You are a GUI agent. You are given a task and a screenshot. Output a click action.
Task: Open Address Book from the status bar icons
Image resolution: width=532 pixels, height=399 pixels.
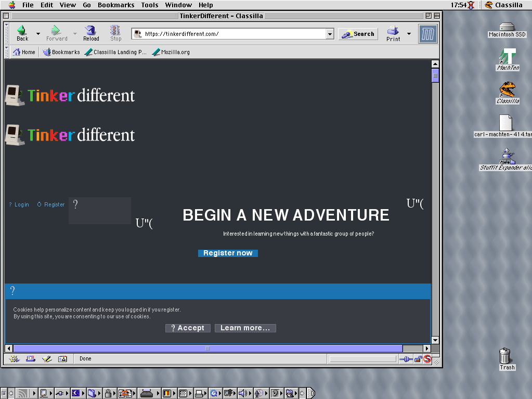click(x=63, y=358)
